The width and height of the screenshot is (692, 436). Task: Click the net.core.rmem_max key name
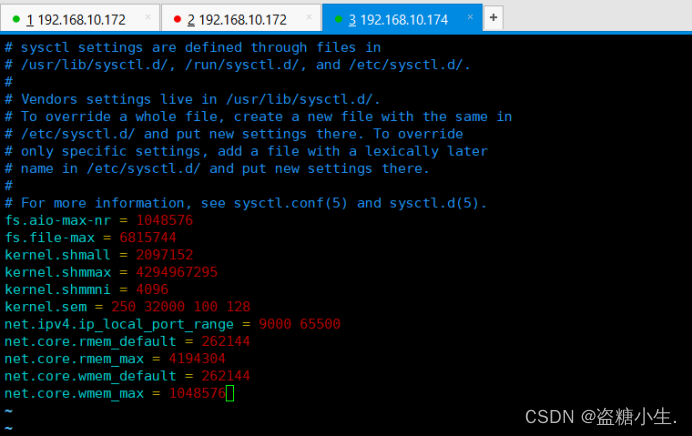[x=74, y=358]
